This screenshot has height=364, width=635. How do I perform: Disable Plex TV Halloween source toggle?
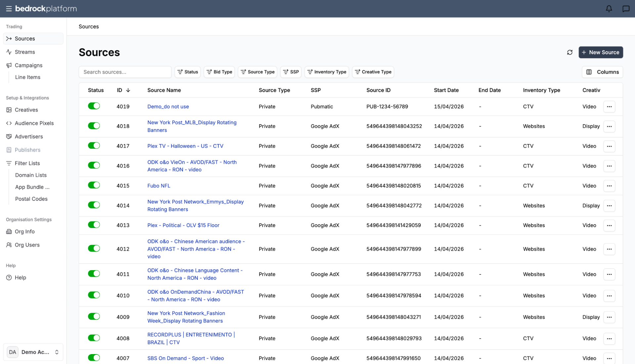(94, 146)
